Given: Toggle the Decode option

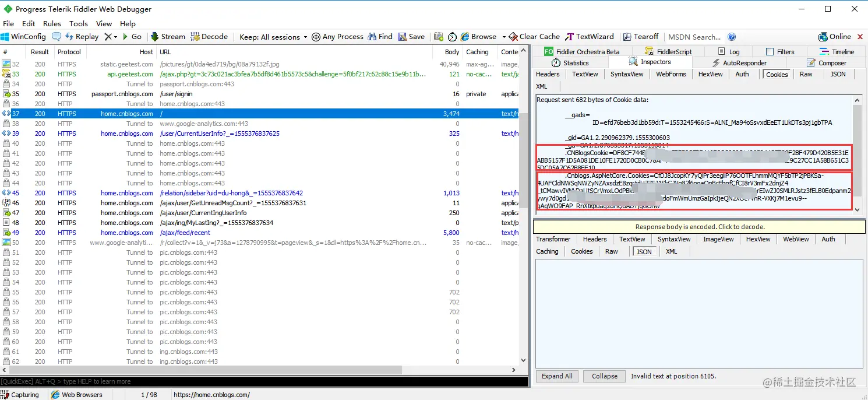Looking at the screenshot, I should 209,37.
